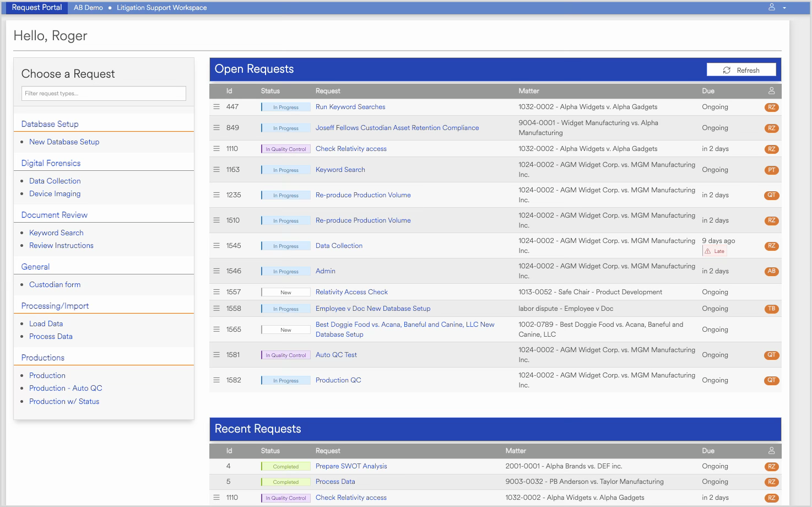Screen dimensions: 812x507
Task: Click drag-handle icon for request 1582
Action: click(216, 380)
